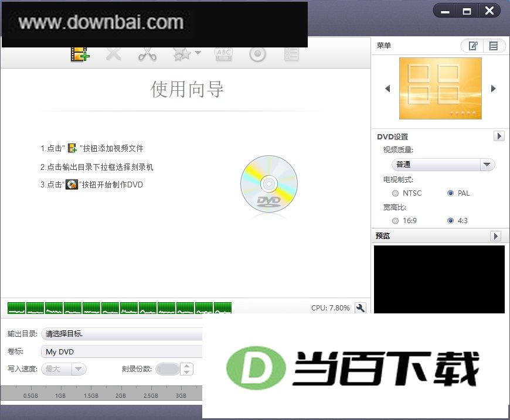Image resolution: width=510 pixels, height=420 pixels.
Task: Open the menu edit pencil icon
Action: tap(472, 46)
